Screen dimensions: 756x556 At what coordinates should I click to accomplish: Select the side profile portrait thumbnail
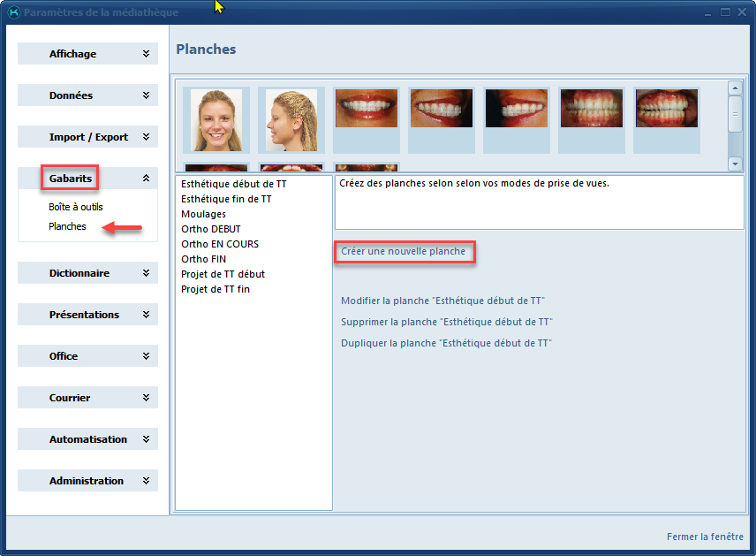[x=291, y=119]
